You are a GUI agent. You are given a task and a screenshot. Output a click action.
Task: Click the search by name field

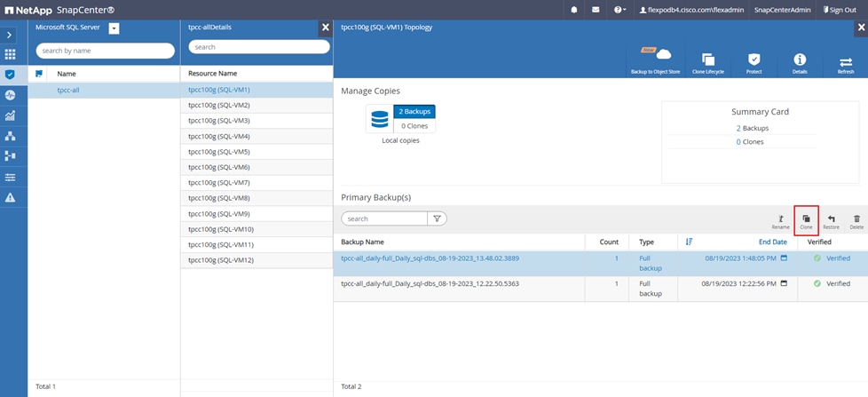(106, 51)
